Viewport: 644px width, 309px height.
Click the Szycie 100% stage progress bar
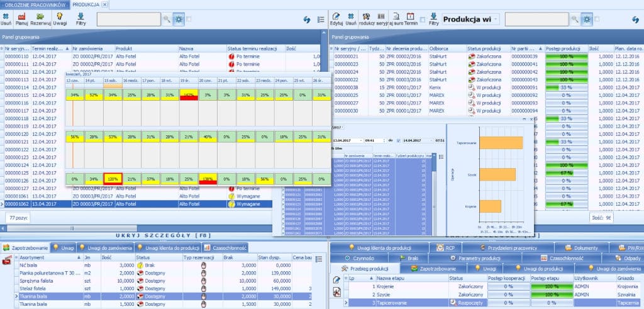pyautogui.click(x=551, y=295)
